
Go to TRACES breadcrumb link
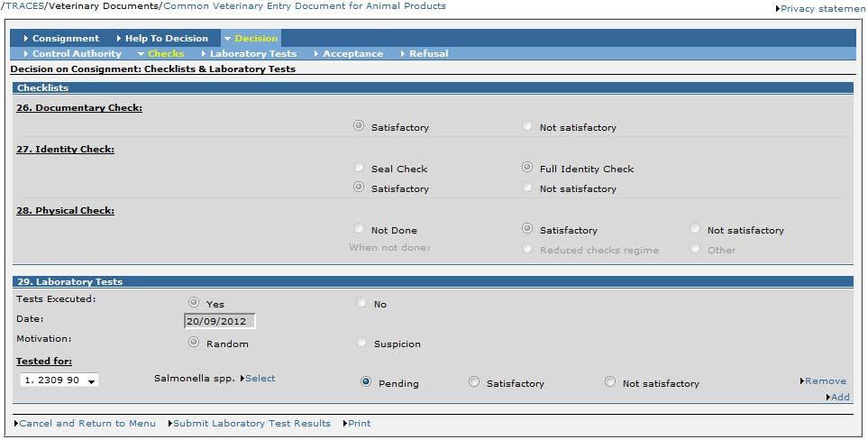24,6
